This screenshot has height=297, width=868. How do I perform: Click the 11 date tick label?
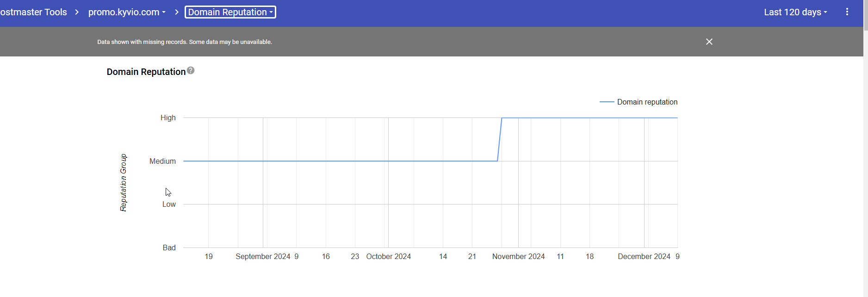coord(560,257)
